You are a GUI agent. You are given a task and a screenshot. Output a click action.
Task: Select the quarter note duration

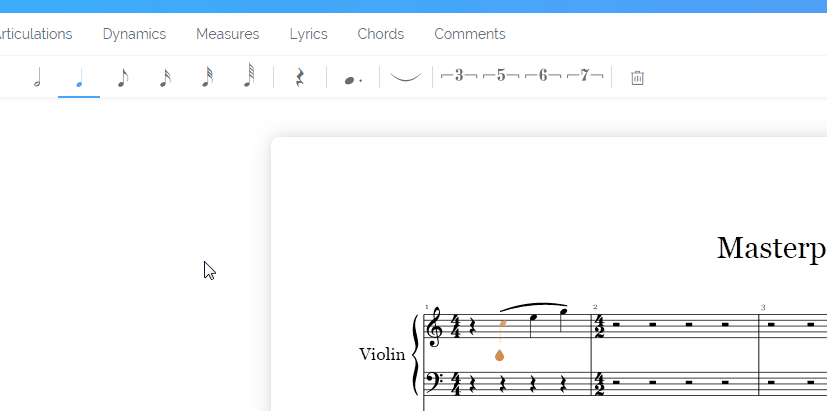coord(79,78)
